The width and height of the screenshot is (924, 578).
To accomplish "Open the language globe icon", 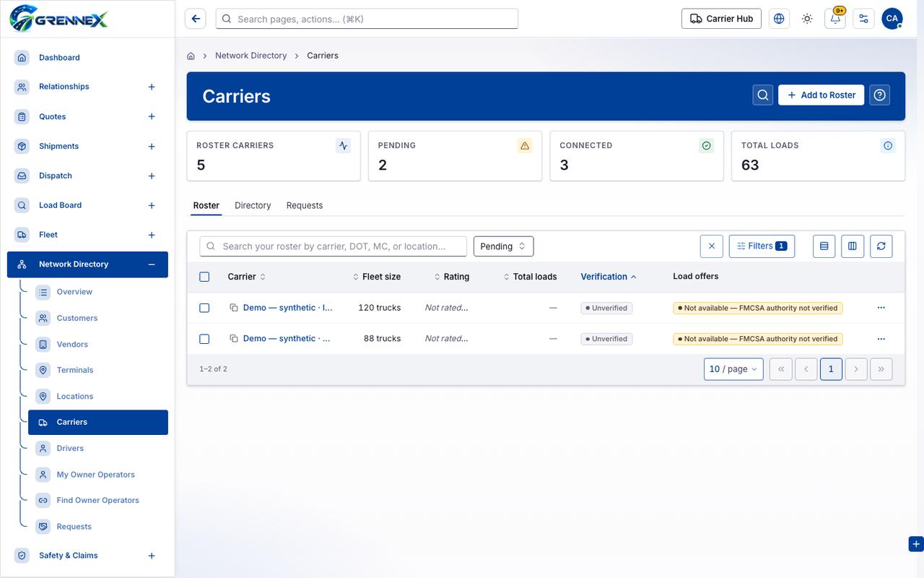I will (779, 19).
